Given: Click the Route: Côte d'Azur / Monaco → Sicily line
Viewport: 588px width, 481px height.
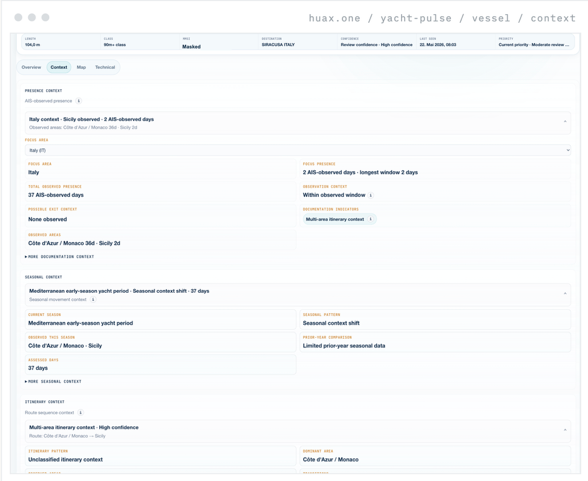Looking at the screenshot, I should tap(67, 436).
